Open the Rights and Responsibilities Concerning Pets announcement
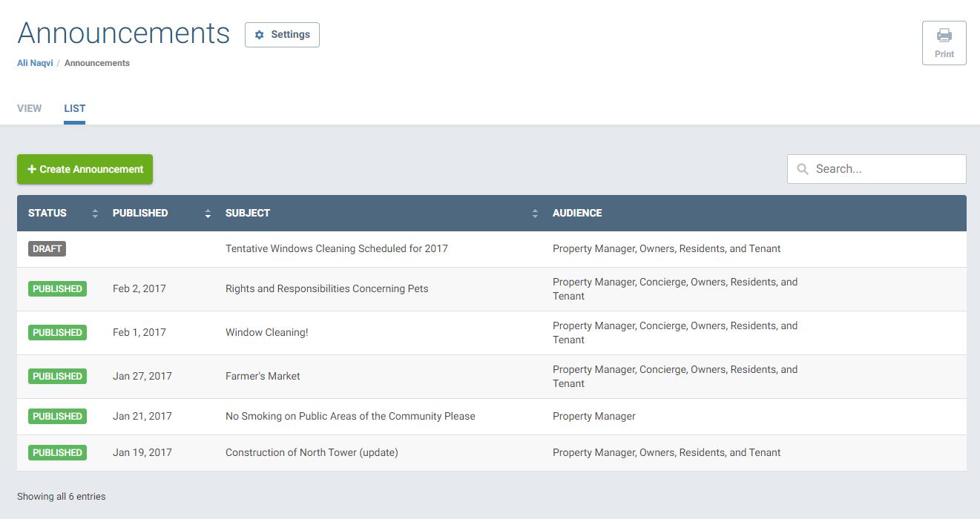This screenshot has width=980, height=519. click(326, 288)
